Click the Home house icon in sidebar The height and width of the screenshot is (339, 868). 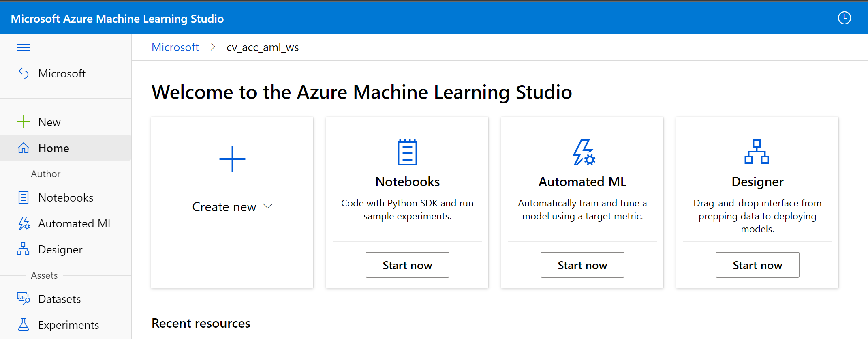coord(24,148)
